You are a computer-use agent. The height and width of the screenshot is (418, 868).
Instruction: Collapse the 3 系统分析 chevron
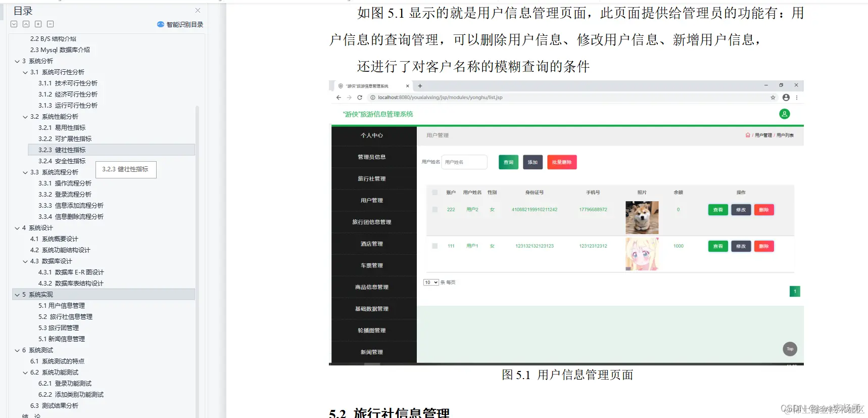point(17,61)
